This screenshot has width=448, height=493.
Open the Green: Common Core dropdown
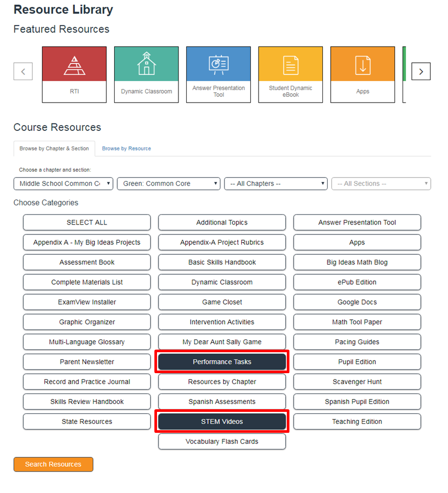[x=169, y=184]
